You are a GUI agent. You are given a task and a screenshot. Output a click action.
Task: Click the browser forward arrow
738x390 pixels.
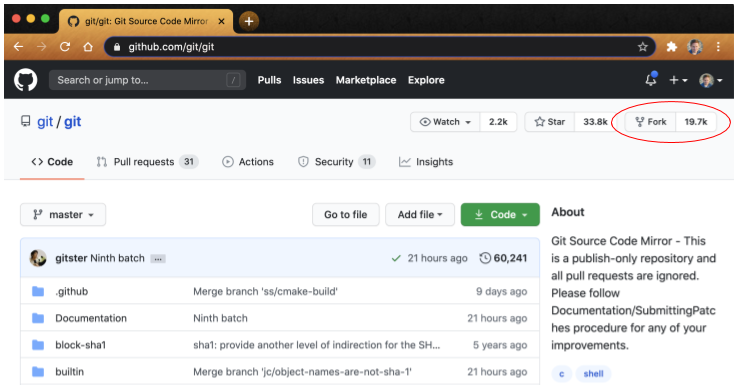pos(42,47)
